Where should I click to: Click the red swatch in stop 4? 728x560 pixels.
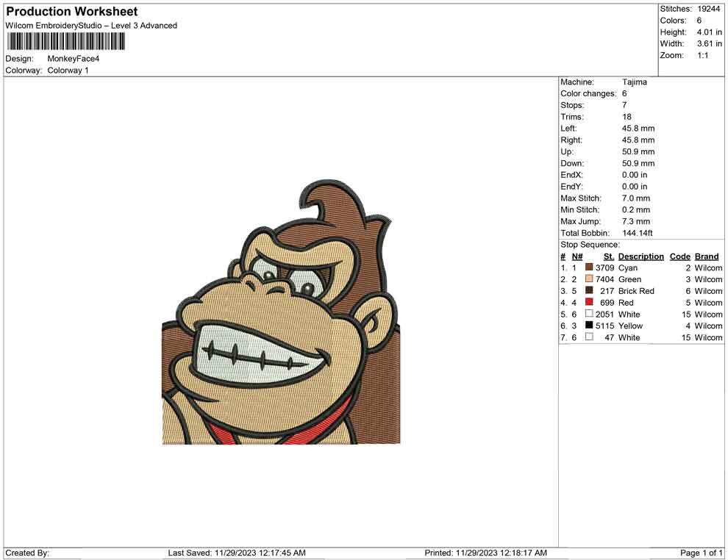(589, 302)
